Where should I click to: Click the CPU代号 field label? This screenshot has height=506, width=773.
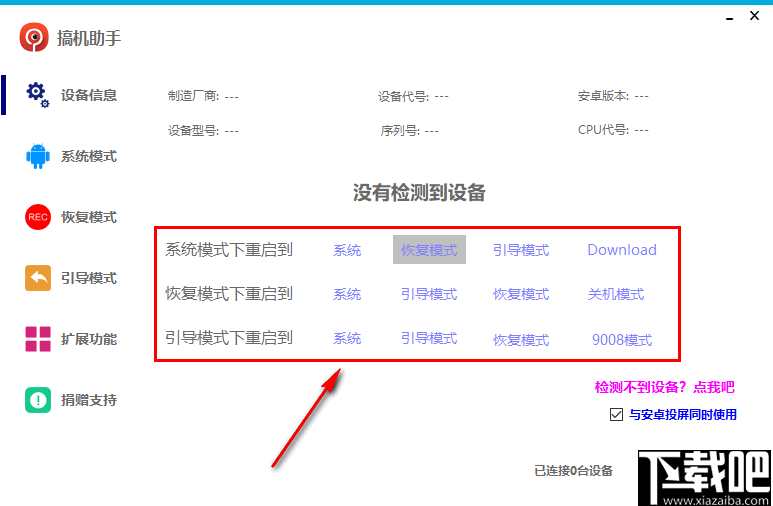pos(603,130)
